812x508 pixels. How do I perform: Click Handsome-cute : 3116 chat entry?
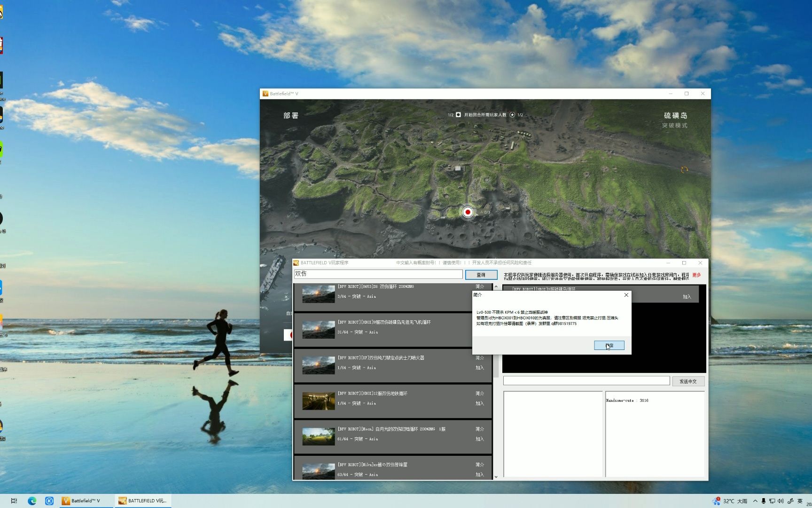tap(627, 401)
